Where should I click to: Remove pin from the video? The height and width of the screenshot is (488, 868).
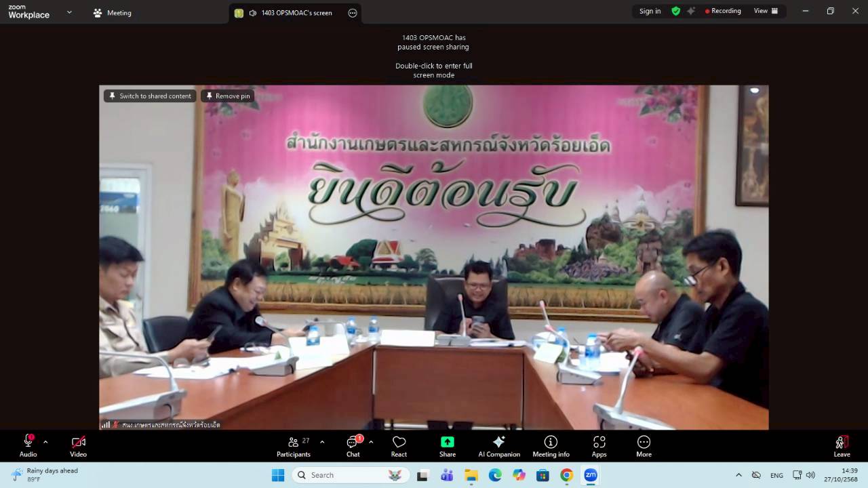[x=228, y=96]
